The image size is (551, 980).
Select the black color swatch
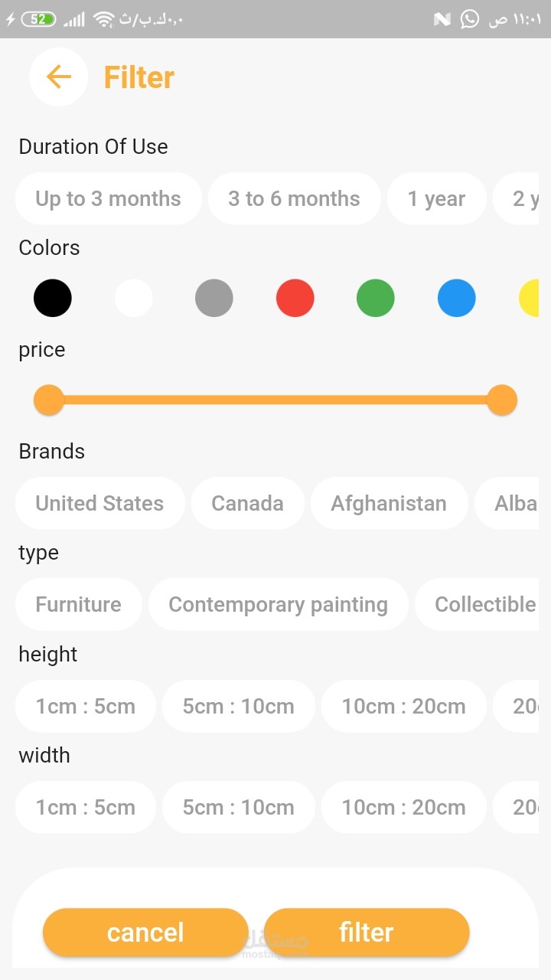coord(53,299)
